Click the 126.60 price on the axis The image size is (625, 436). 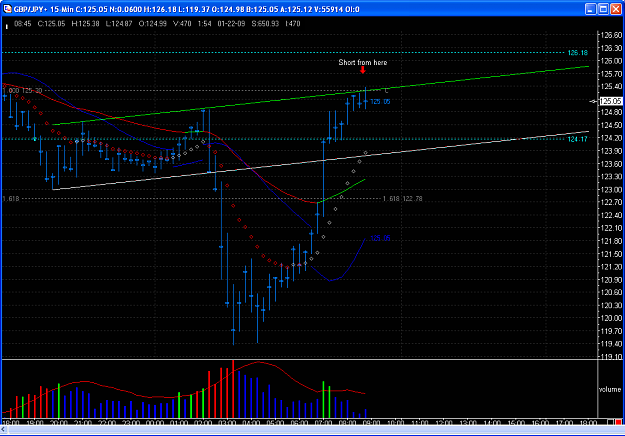611,35
